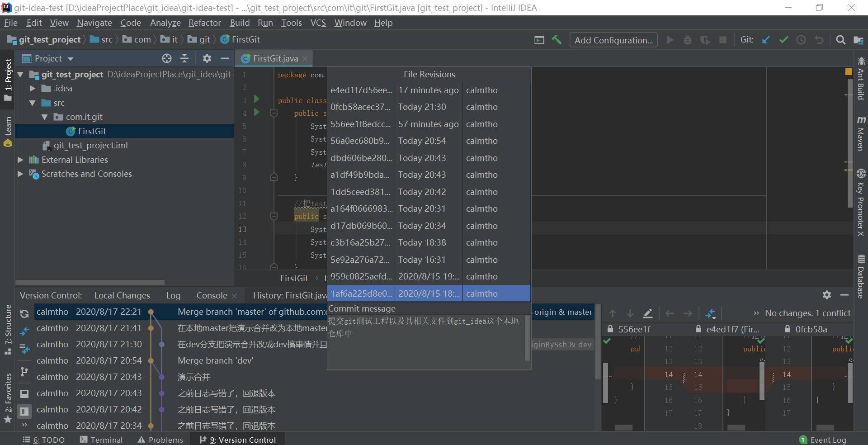Expand External Libraries node
The width and height of the screenshot is (868, 445).
(20, 160)
